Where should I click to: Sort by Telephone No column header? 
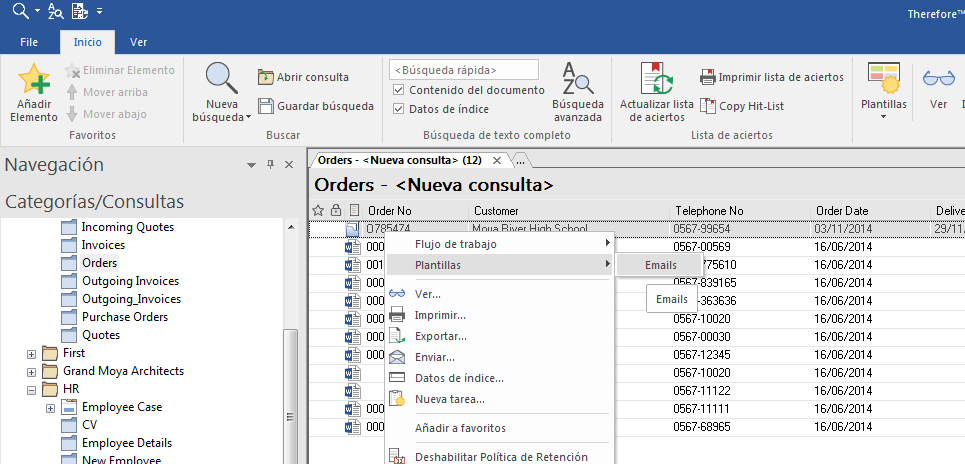click(740, 210)
